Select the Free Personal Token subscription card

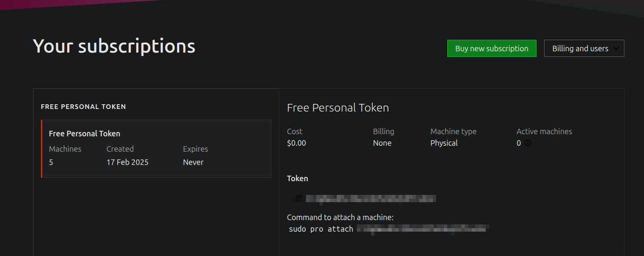click(156, 148)
